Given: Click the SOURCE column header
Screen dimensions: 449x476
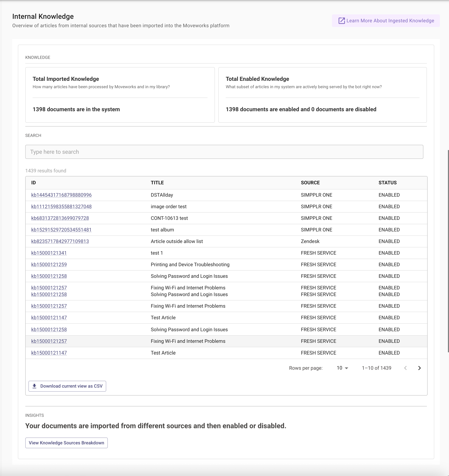Looking at the screenshot, I should coord(310,183).
